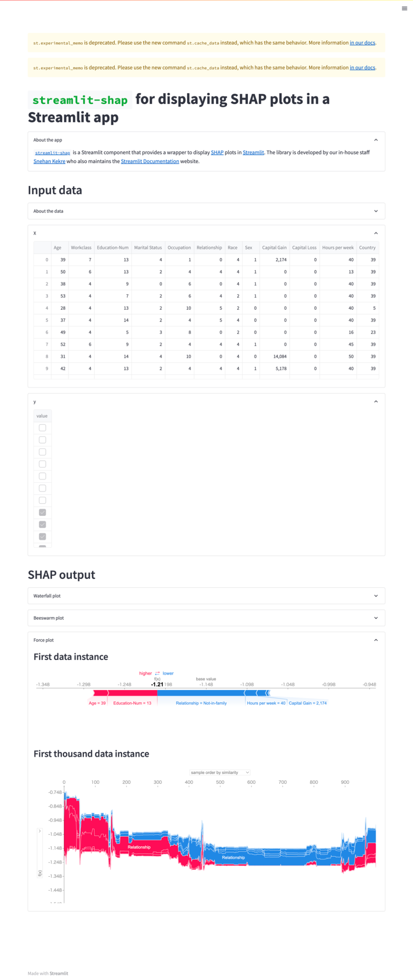The height and width of the screenshot is (980, 413).
Task: Click the blue Relationship force plot bar
Action: coord(201,693)
